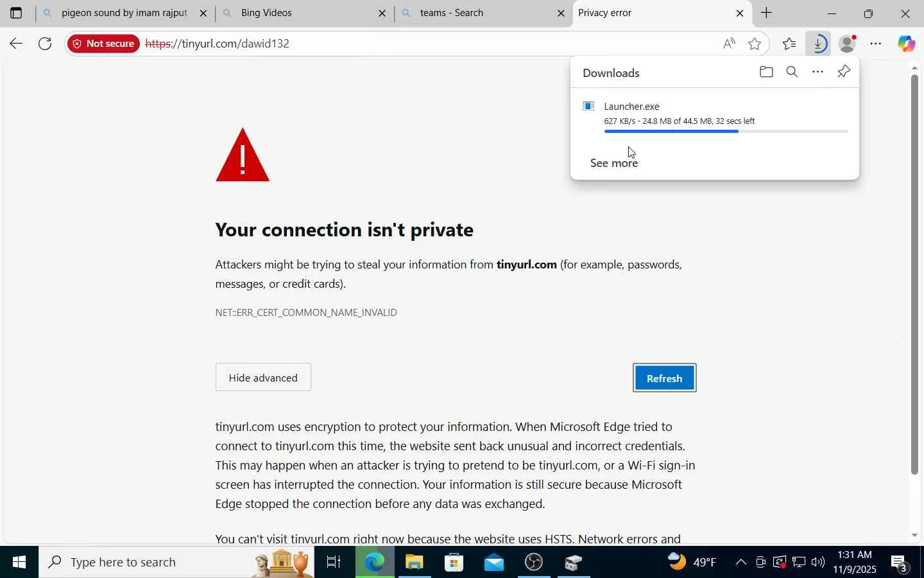Reload the page with refresh icon
The width and height of the screenshot is (924, 578).
[x=45, y=44]
